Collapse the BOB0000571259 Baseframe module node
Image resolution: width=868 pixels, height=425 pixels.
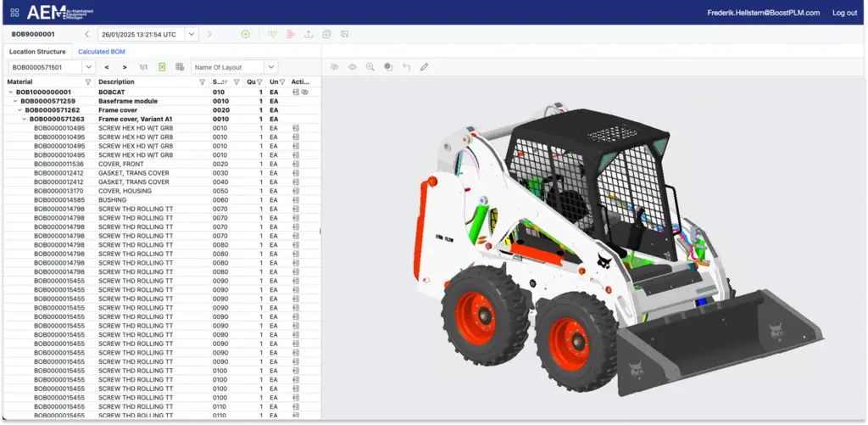click(14, 101)
